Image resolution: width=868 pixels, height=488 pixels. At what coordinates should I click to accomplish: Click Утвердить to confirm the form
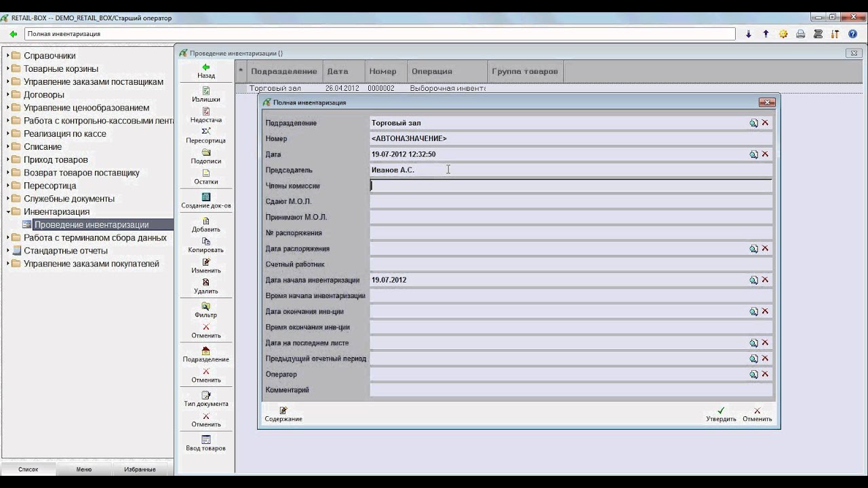[721, 415]
